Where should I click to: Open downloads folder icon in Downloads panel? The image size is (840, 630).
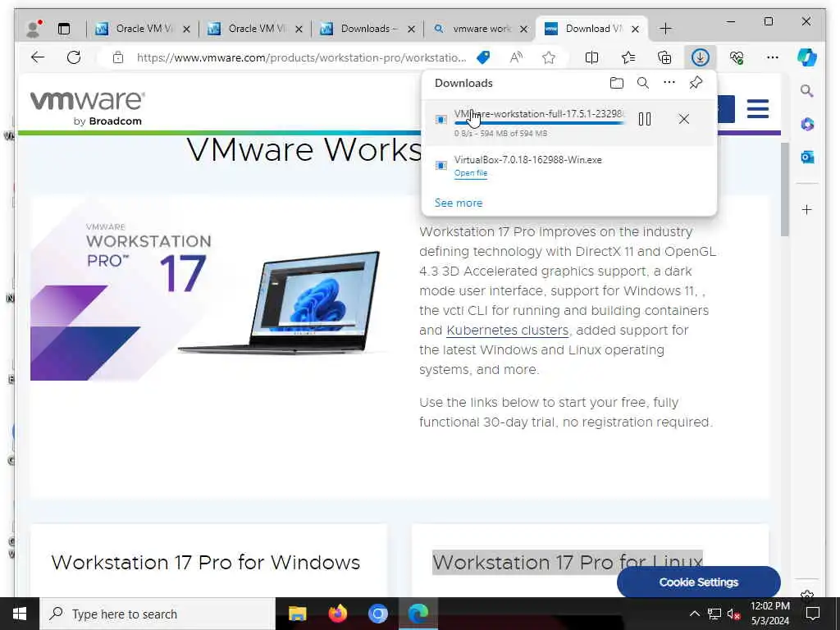coord(617,83)
